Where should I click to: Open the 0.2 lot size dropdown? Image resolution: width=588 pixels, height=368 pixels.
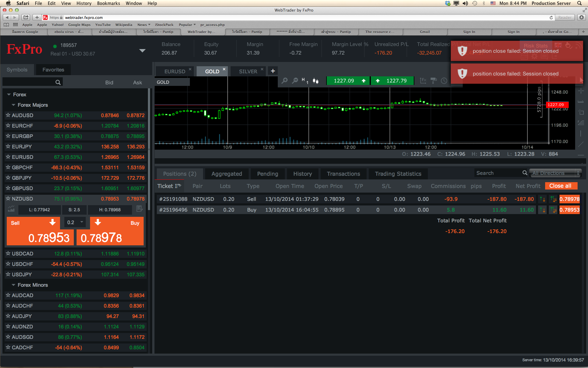point(75,222)
